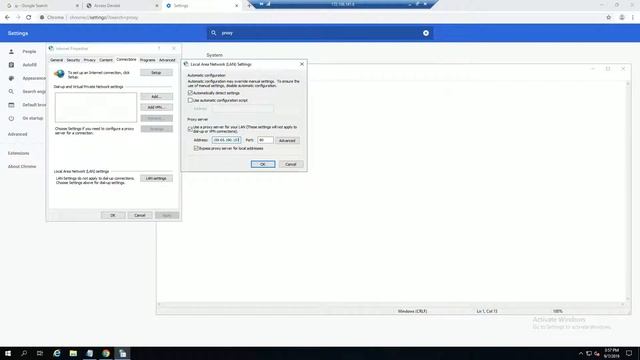
Task: Launch Internet Explorer from taskbar
Action: (57, 353)
